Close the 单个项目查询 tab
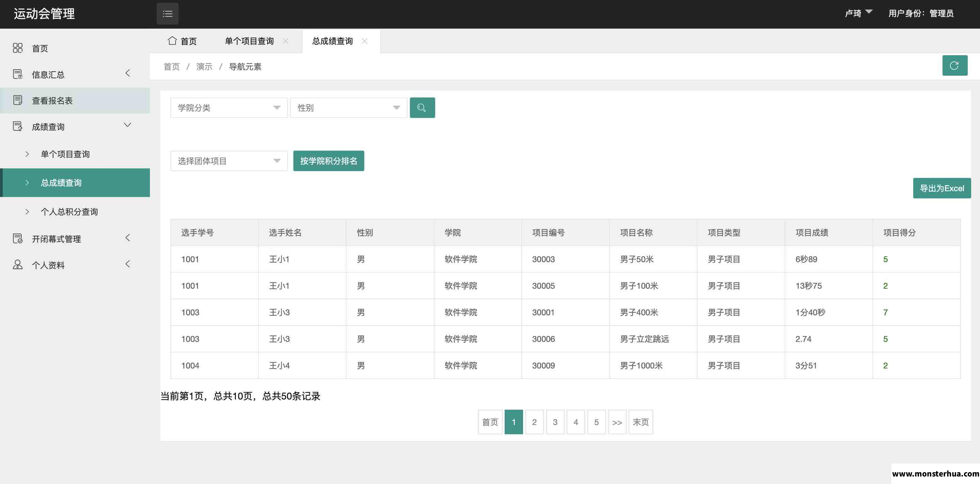The width and height of the screenshot is (980, 484). [x=286, y=41]
